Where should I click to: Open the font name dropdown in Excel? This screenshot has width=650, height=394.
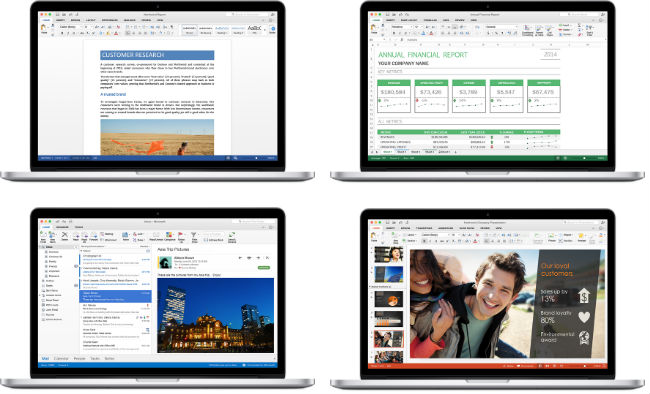coord(401,27)
